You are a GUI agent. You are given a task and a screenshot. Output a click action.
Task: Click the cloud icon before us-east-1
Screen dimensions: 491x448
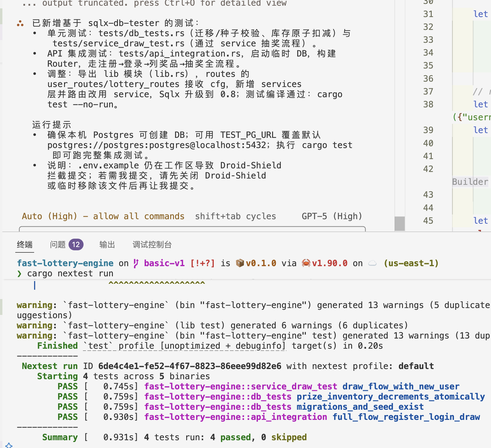point(372,263)
